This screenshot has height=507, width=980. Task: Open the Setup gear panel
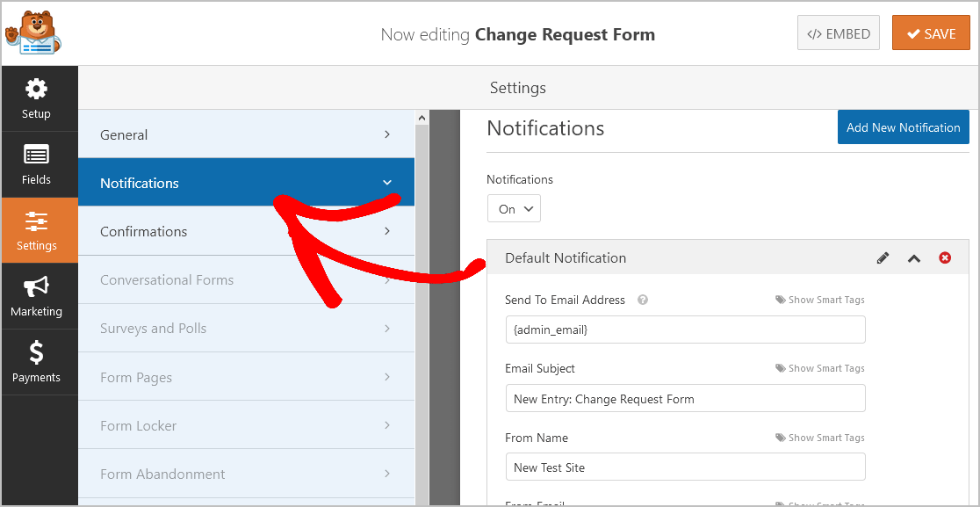36,98
